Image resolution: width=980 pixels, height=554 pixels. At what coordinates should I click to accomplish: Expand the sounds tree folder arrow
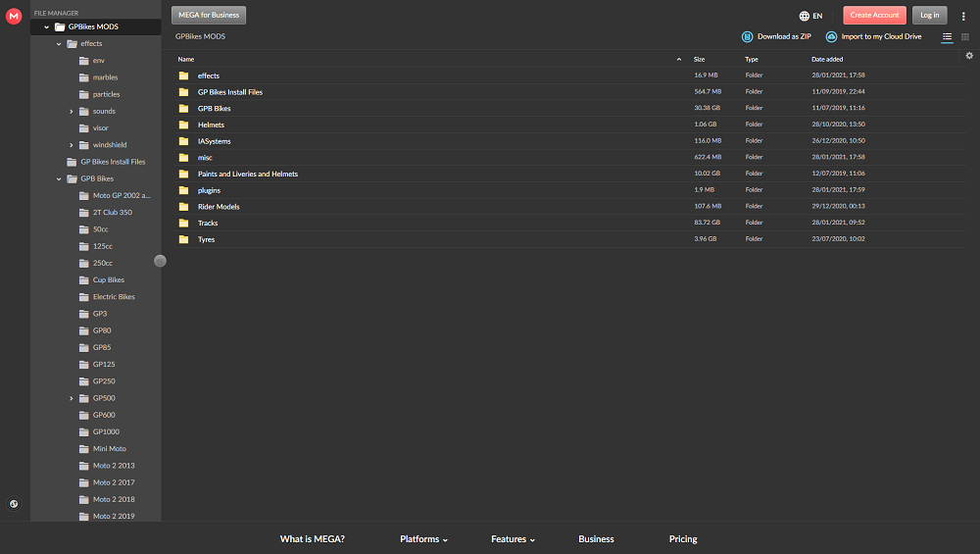point(72,112)
